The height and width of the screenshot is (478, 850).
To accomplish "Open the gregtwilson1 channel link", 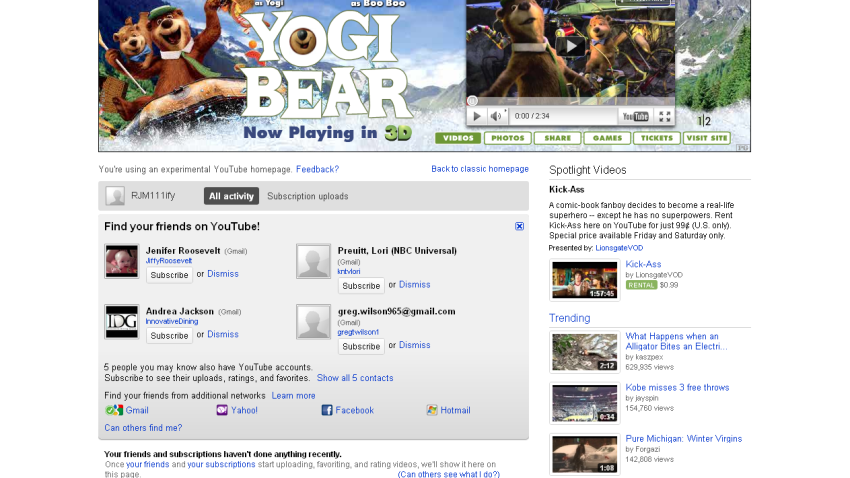I will 358,332.
